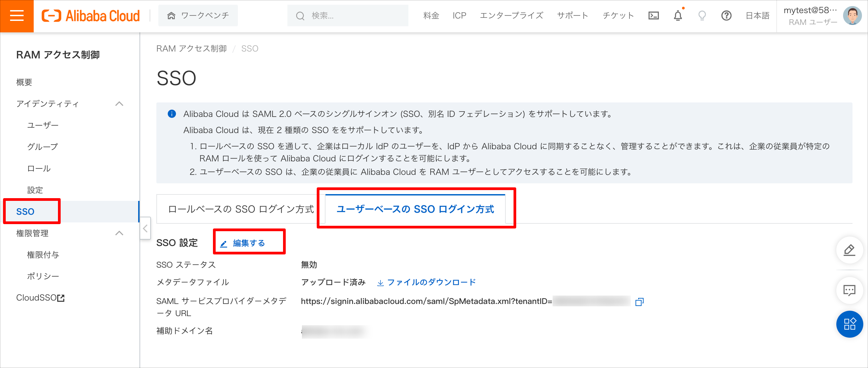Download the metadata file via ファイルのダウンロード

click(427, 282)
